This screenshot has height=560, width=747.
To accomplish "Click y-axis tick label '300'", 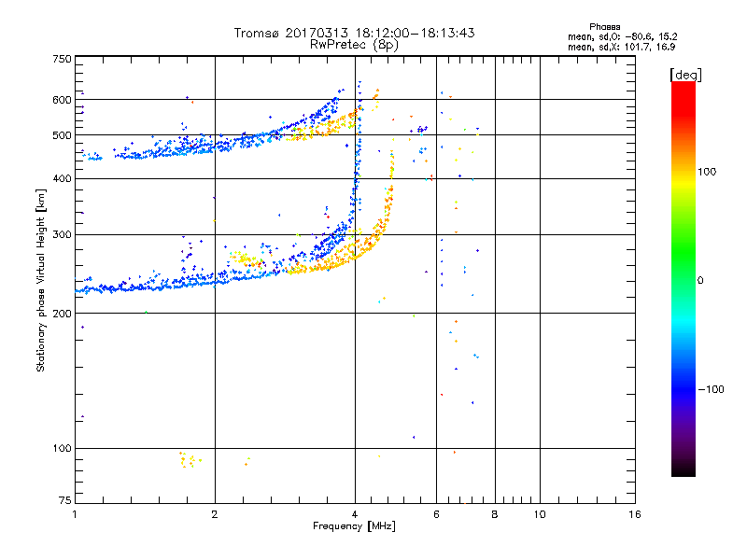I will [x=63, y=235].
